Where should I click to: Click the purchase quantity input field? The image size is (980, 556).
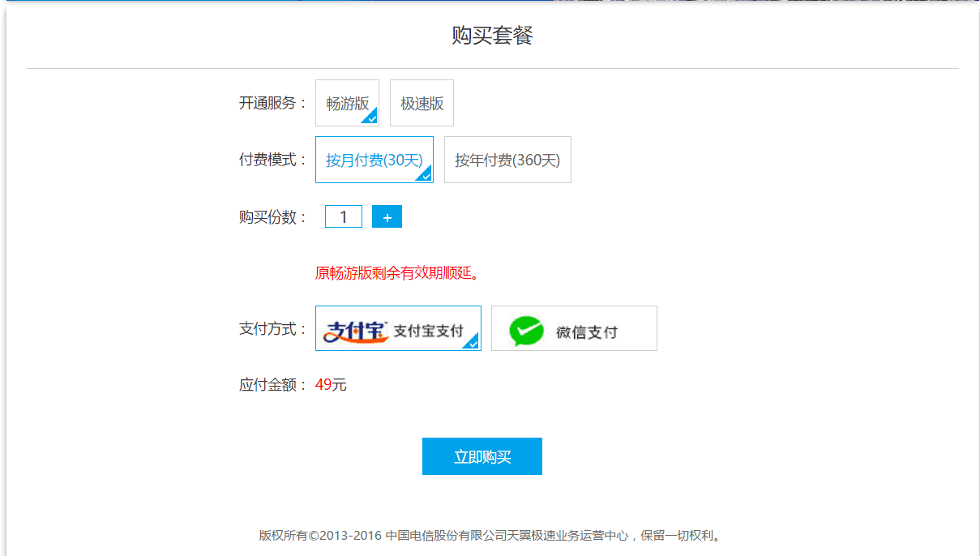[x=344, y=216]
